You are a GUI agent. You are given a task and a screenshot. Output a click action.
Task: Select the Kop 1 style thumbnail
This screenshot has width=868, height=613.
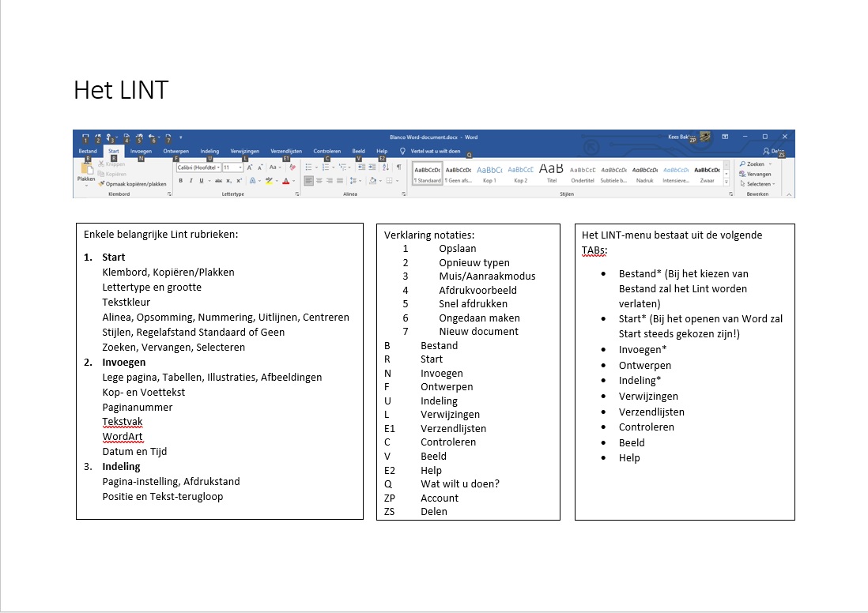tap(489, 172)
